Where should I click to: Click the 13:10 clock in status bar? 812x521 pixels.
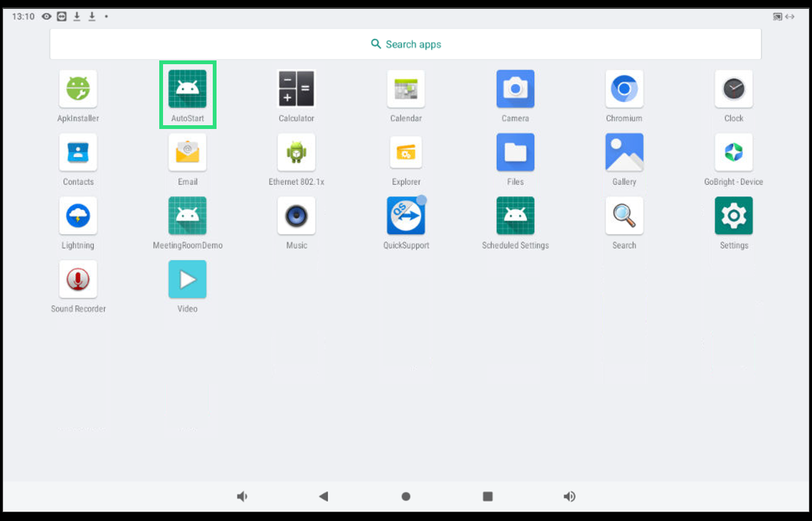23,16
